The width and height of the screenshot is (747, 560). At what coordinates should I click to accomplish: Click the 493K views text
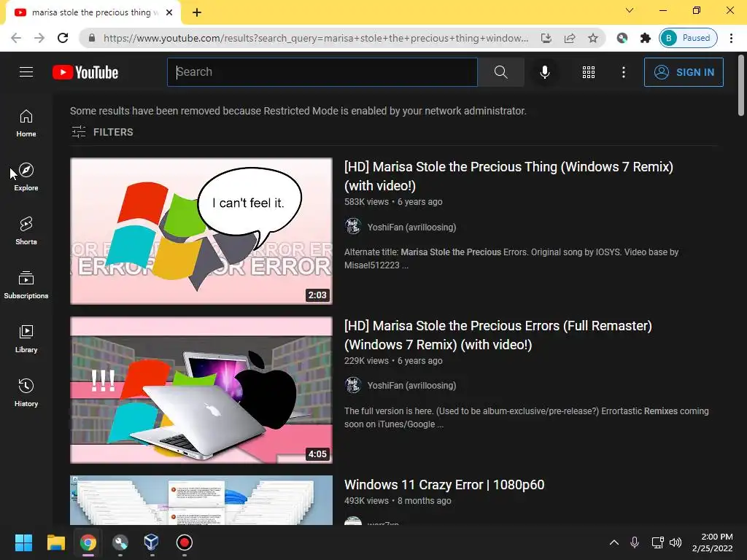pyautogui.click(x=366, y=501)
